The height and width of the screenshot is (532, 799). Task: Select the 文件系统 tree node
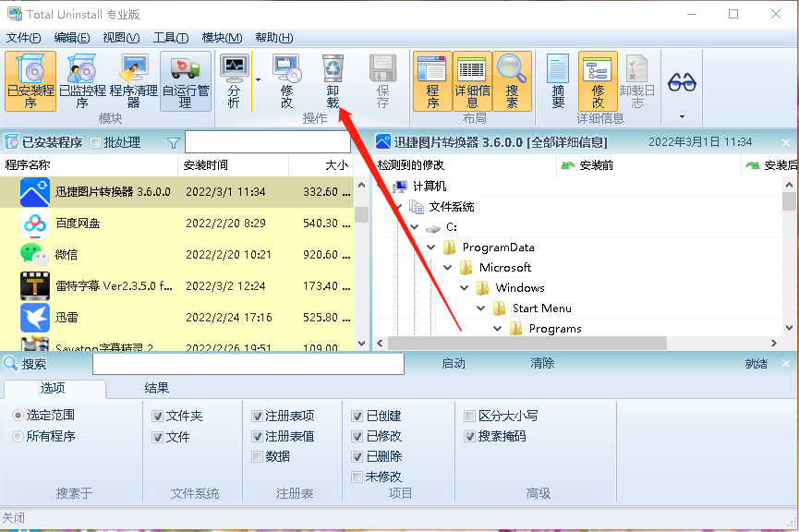pyautogui.click(x=452, y=206)
